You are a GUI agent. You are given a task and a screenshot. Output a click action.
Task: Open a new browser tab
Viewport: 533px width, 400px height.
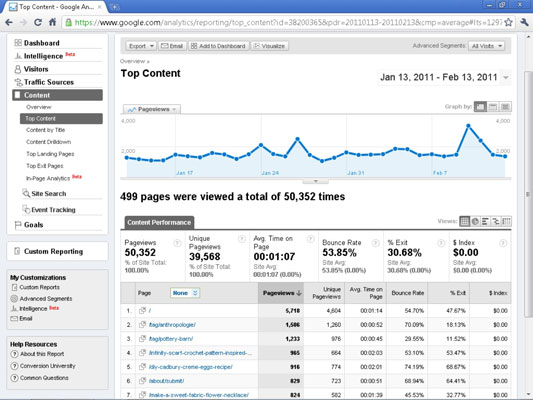tap(115, 7)
